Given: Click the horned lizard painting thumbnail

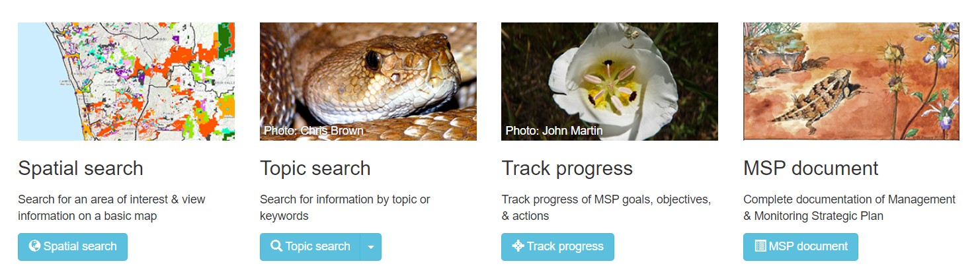Looking at the screenshot, I should (852, 81).
